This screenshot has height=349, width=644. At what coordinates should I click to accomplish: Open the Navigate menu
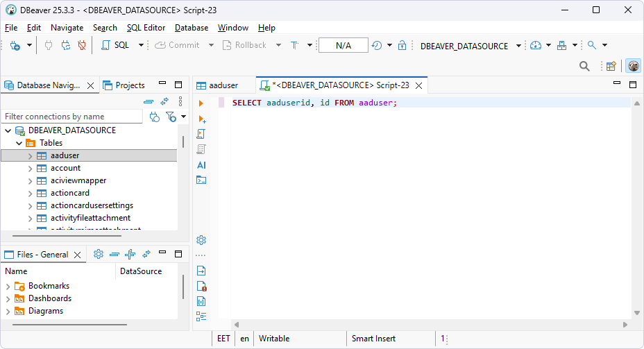point(67,28)
